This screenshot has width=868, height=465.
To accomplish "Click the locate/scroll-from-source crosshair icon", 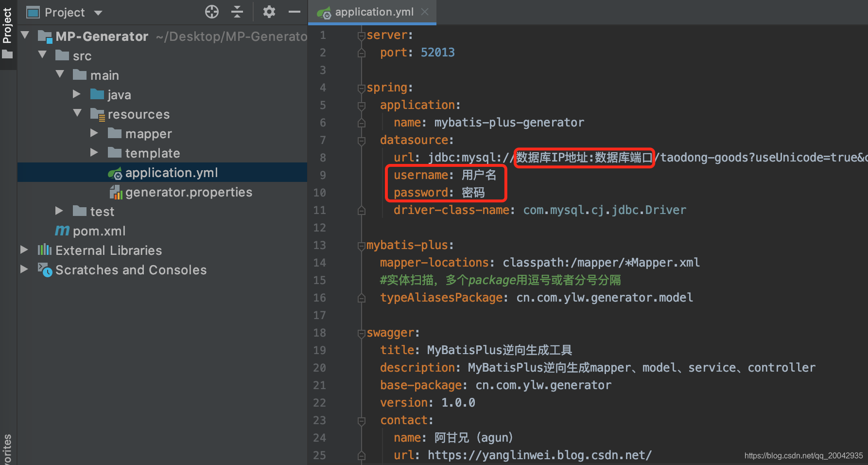I will coord(212,12).
